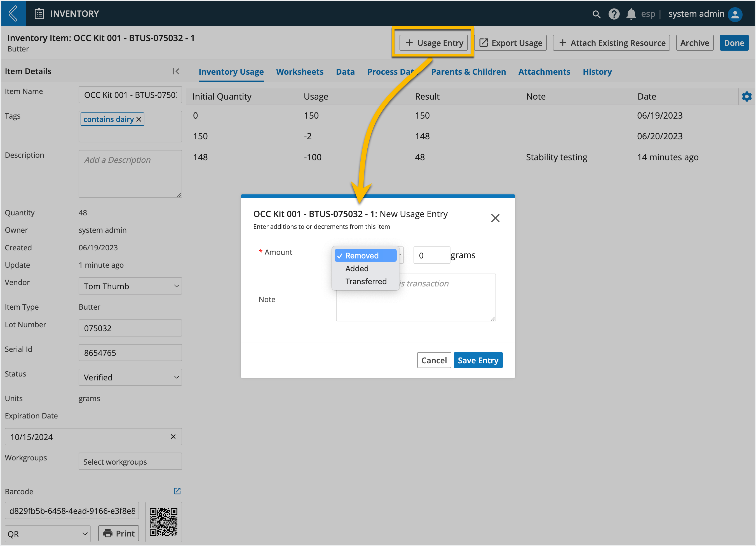Open the Attachments tab

pyautogui.click(x=544, y=72)
